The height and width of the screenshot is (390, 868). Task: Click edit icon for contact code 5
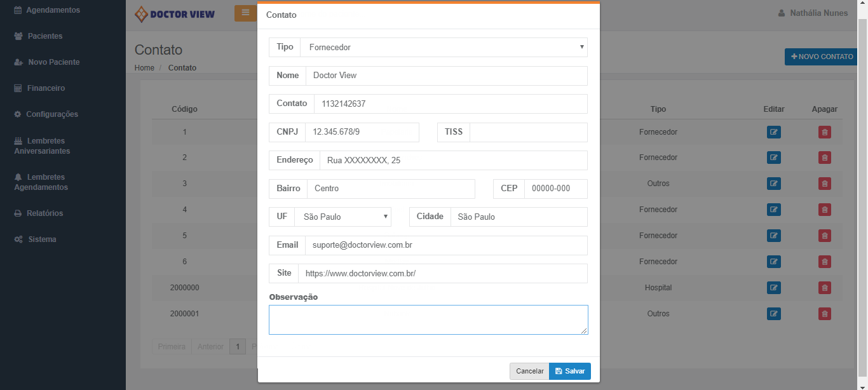[x=773, y=236]
